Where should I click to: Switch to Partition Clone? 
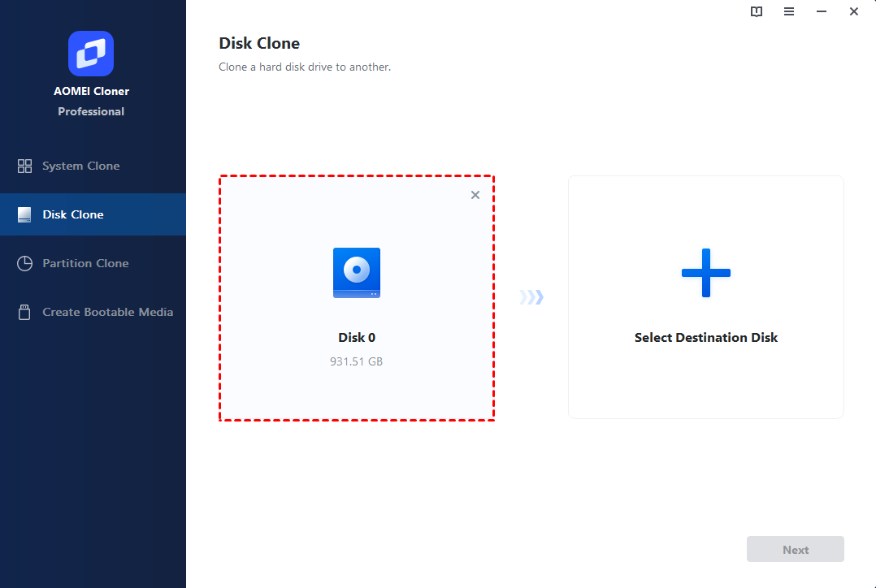point(93,263)
